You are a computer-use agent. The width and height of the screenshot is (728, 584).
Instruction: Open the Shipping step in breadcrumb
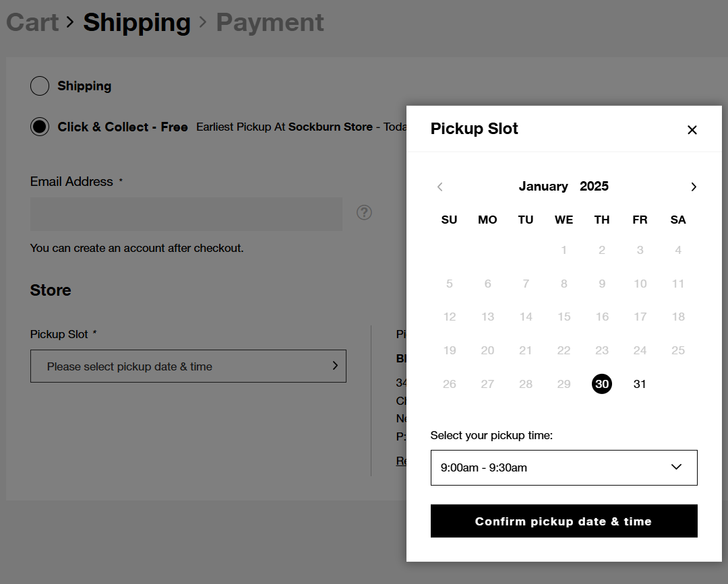tap(137, 22)
